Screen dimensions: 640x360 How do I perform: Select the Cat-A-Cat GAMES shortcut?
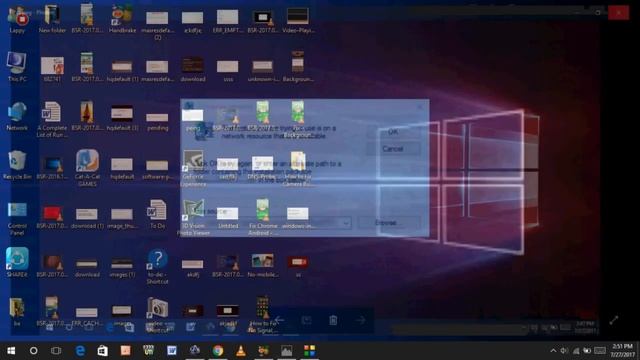pyautogui.click(x=87, y=168)
